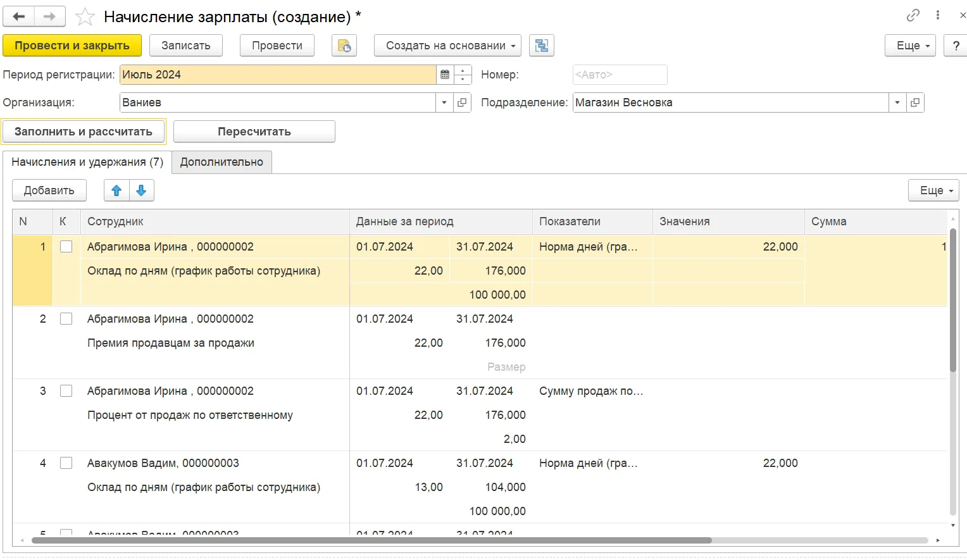Move row down with blue arrow
Screen dimensions: 967x560
click(x=141, y=190)
